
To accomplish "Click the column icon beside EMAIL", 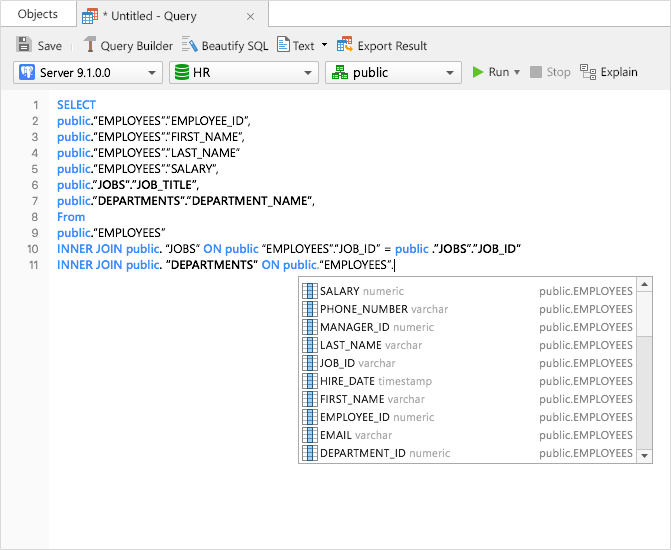I will 310,435.
